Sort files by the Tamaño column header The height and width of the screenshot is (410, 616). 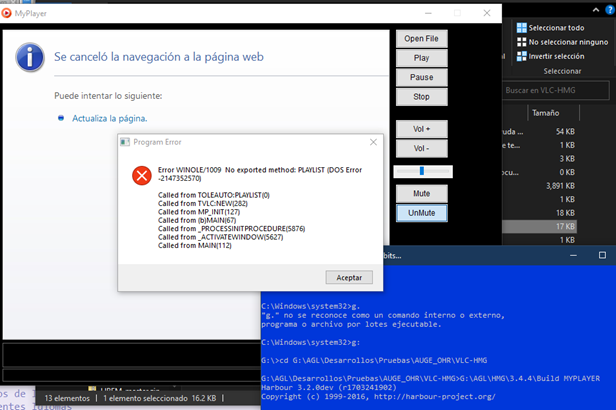coord(545,113)
